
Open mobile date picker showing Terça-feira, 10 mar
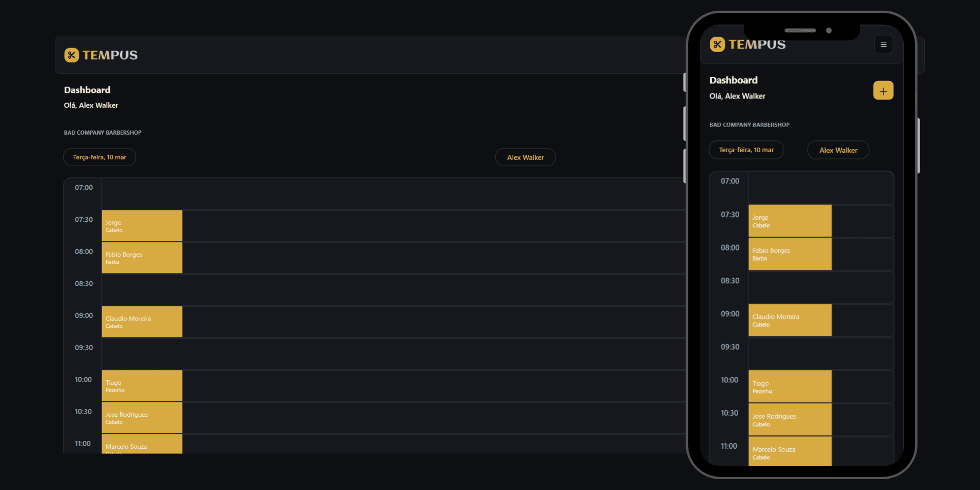pos(746,150)
